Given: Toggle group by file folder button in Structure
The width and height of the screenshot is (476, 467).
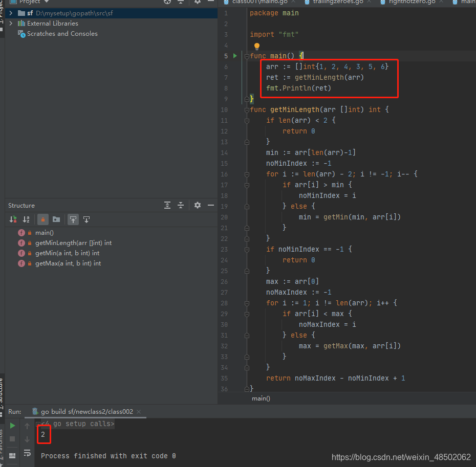Looking at the screenshot, I should (x=56, y=219).
